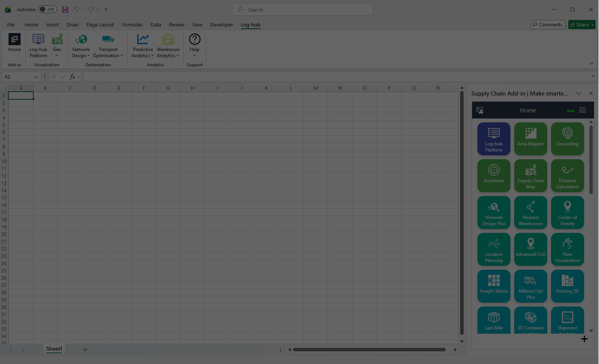Screen dimensions: 599x364
Task: Launch the Area Mapper tool tile
Action: 530,138
